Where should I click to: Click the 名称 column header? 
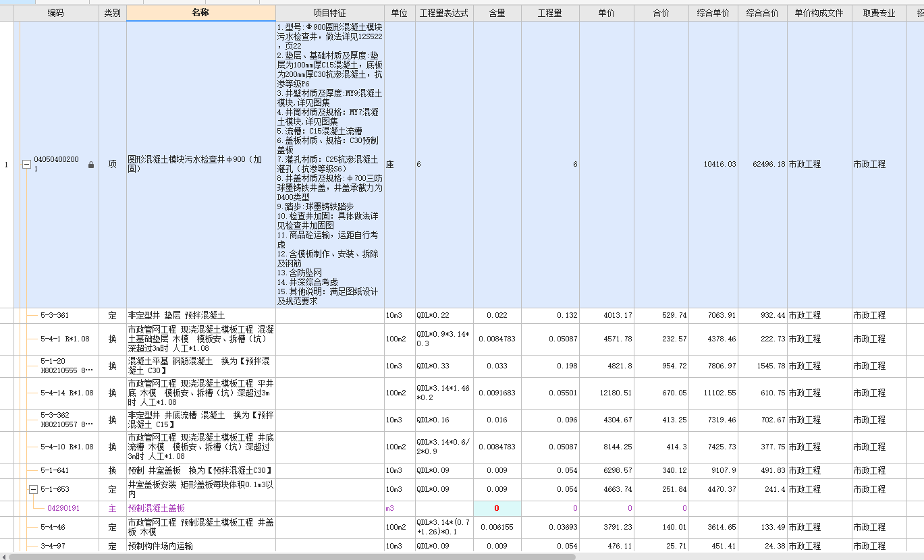201,13
